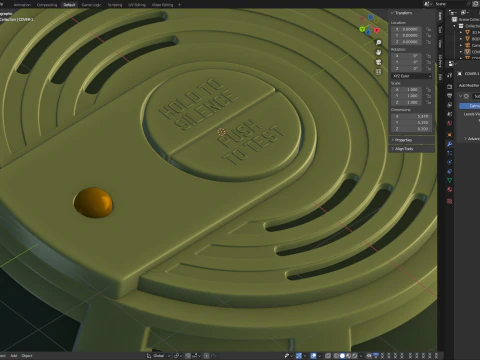Viewport: 480px width, 360px height.
Task: Toggle proportional editing in header
Action: (x=207, y=356)
